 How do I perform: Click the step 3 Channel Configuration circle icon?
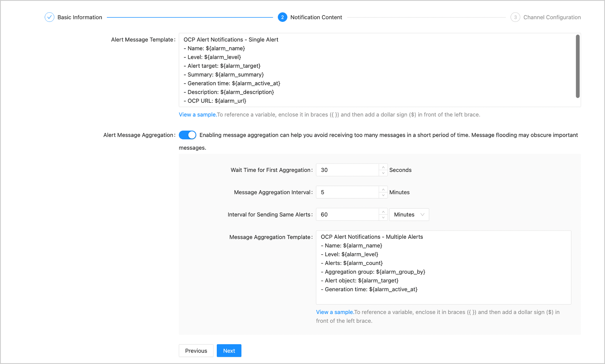point(515,17)
